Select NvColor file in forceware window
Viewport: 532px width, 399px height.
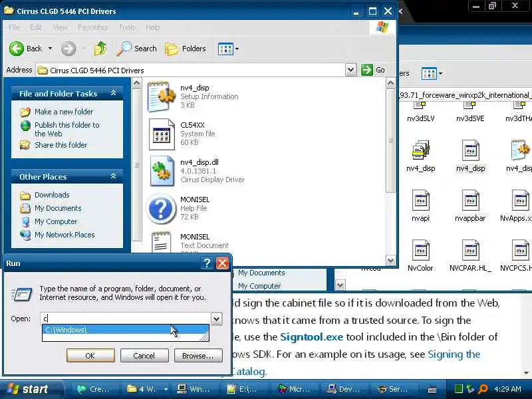(x=420, y=255)
